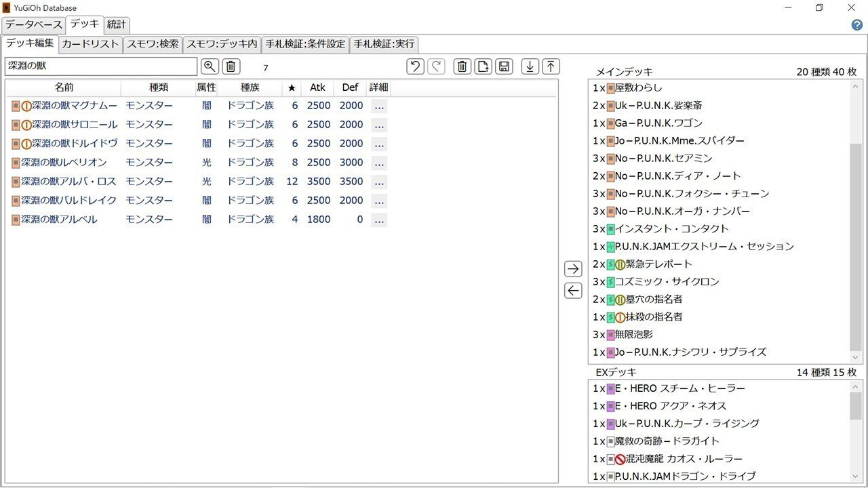This screenshot has height=488, width=868.
Task: Undo the last deck edit
Action: (x=415, y=66)
